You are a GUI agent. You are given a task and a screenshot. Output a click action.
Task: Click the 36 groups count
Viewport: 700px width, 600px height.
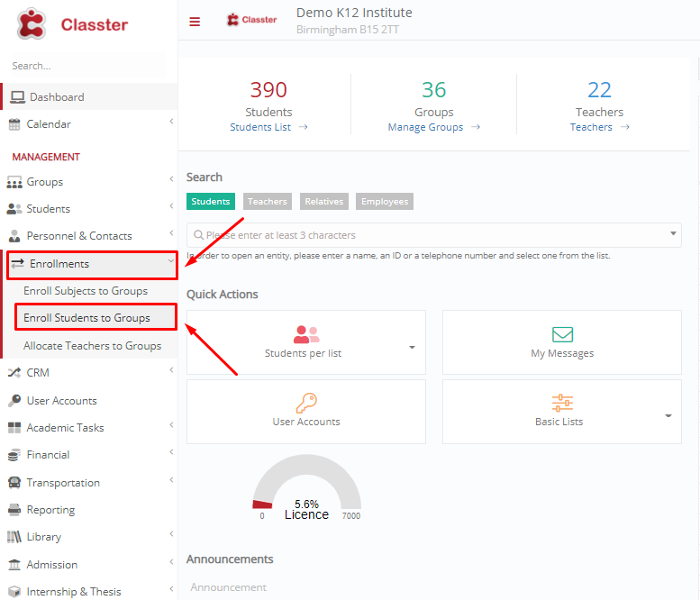[x=434, y=90]
